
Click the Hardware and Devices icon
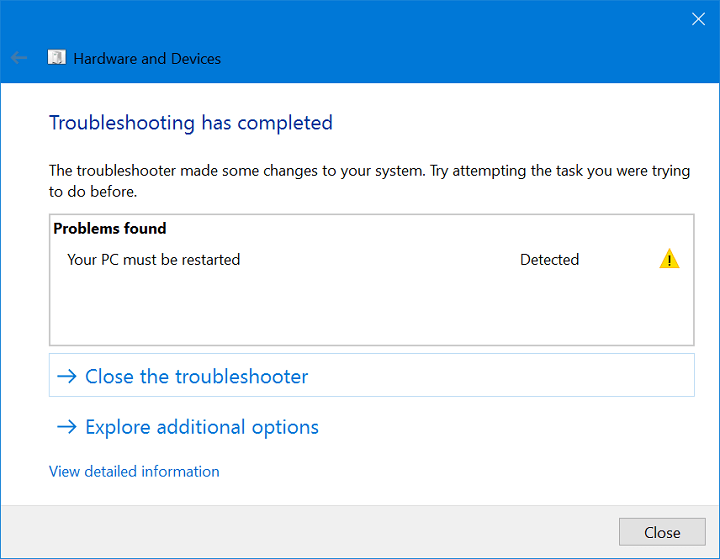tap(56, 57)
